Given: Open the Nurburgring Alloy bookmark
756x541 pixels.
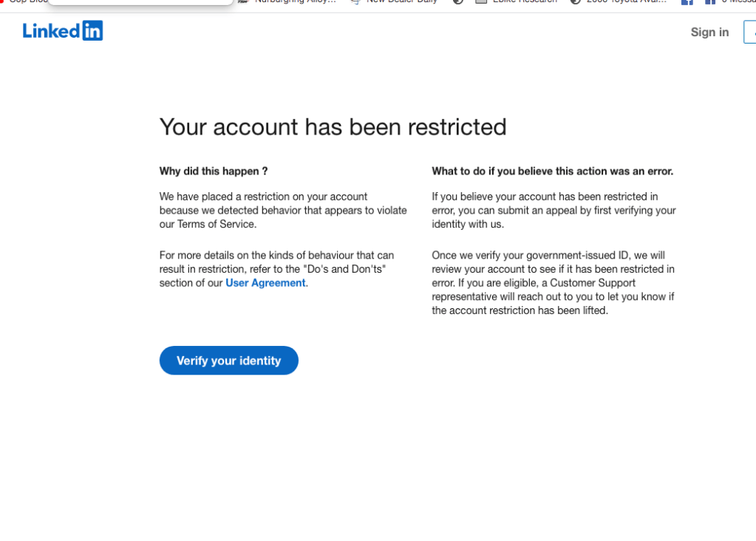Looking at the screenshot, I should tap(294, 1).
